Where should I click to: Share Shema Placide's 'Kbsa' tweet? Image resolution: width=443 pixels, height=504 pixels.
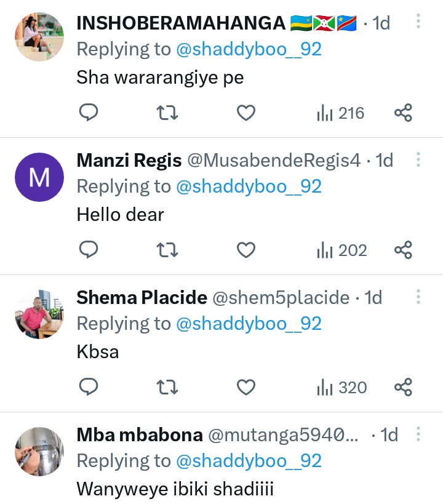click(403, 387)
